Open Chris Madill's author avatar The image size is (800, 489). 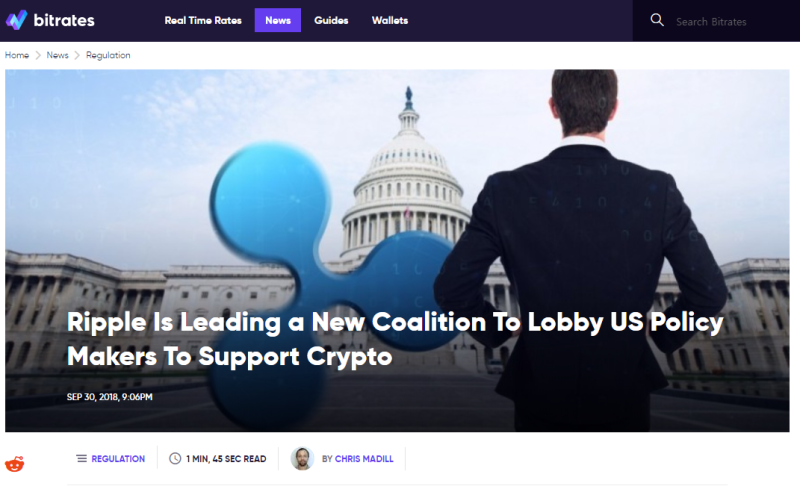click(x=302, y=458)
